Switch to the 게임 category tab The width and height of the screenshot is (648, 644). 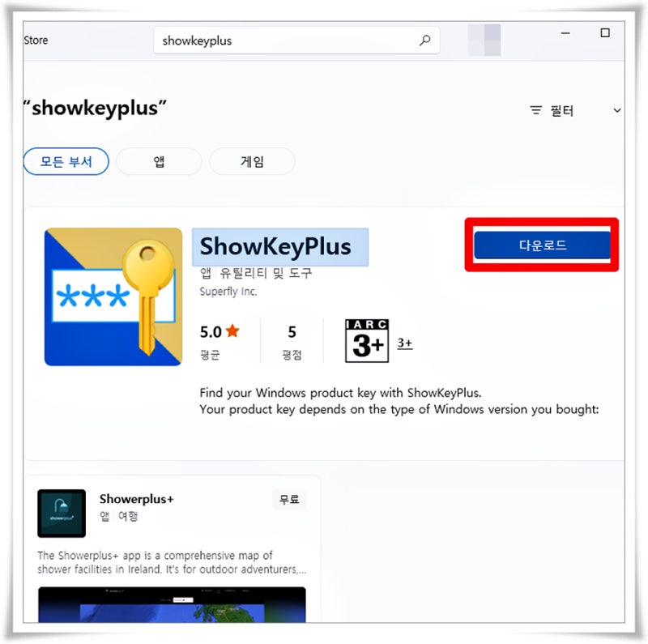pos(252,161)
